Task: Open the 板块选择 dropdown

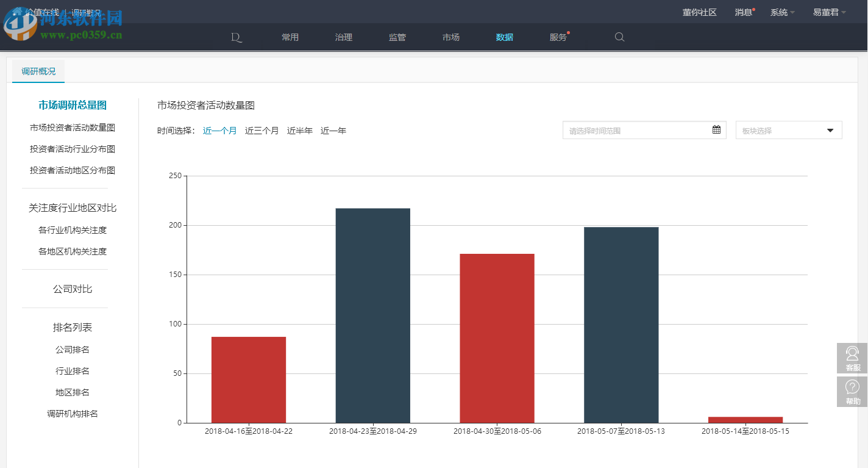Action: tap(788, 130)
